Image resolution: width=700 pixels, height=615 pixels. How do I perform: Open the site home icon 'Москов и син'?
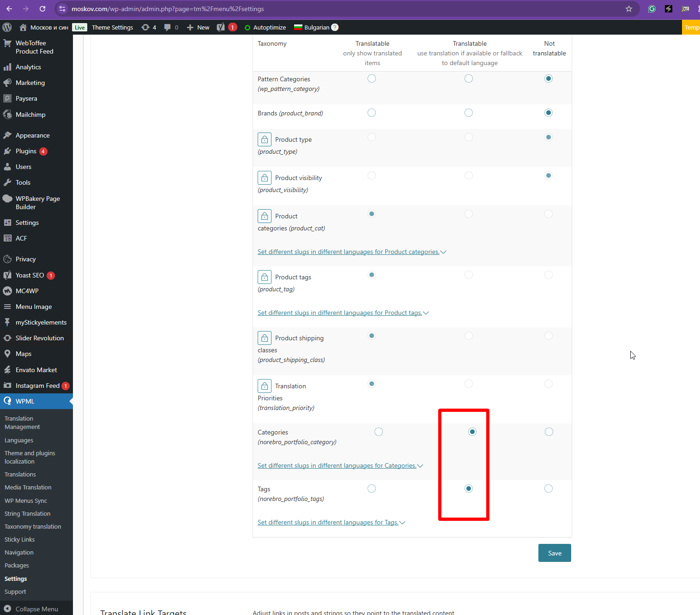pyautogui.click(x=23, y=27)
